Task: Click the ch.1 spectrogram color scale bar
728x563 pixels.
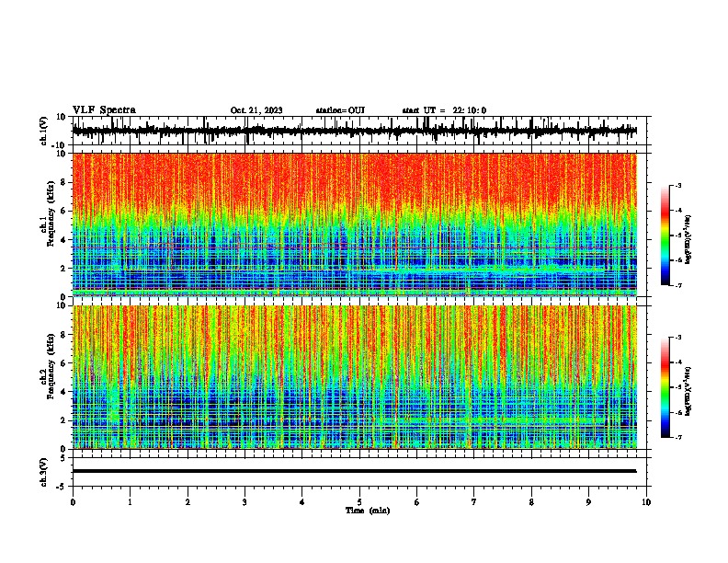Action: (x=665, y=236)
